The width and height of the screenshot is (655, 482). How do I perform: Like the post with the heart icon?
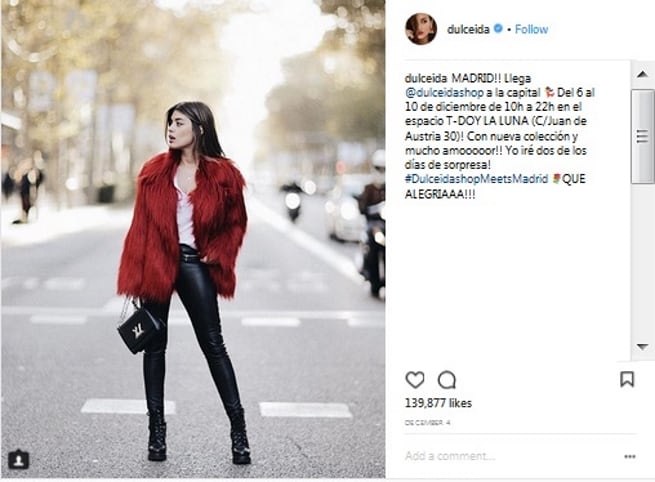(415, 380)
